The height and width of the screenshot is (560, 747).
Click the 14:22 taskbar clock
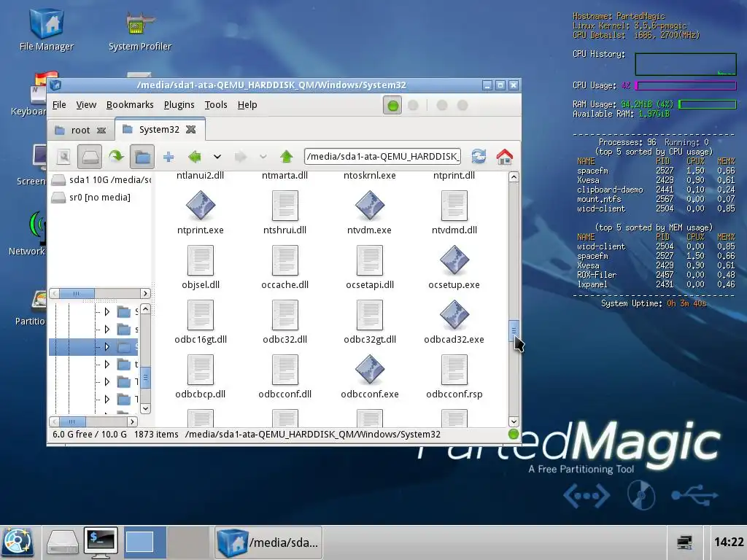pyautogui.click(x=729, y=542)
